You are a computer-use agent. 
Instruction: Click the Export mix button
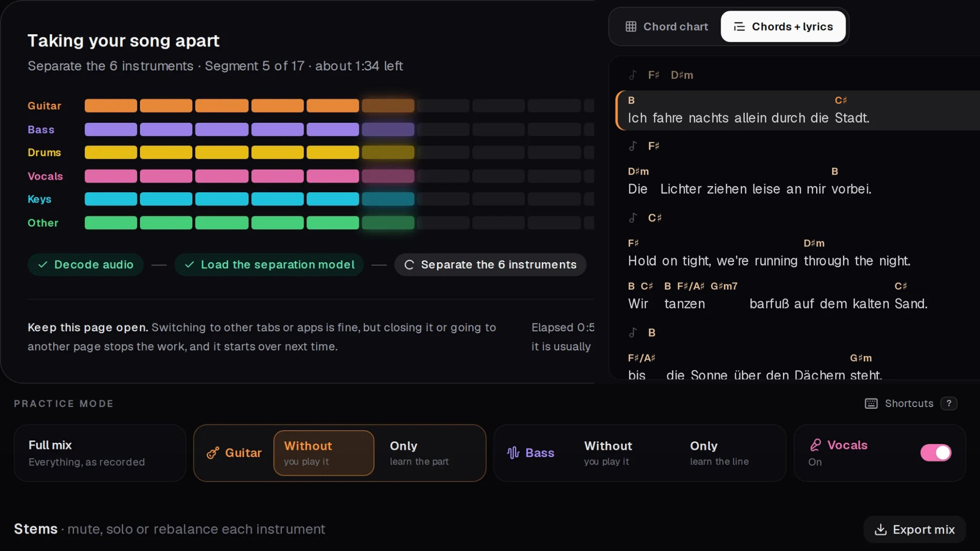tap(915, 530)
